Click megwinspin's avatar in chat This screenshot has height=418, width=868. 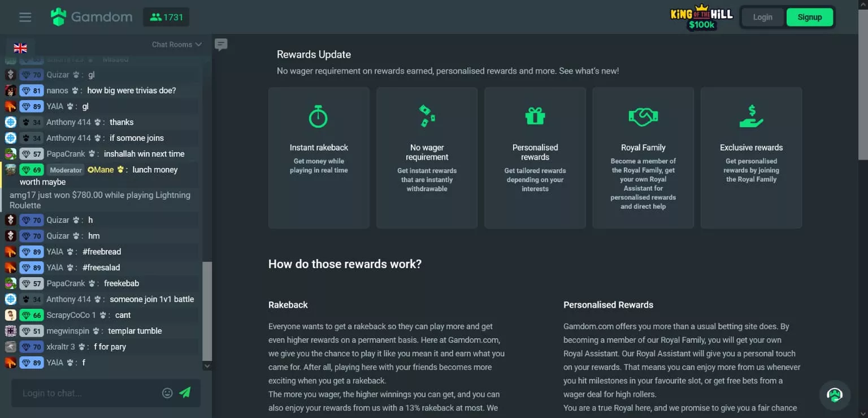pos(10,331)
